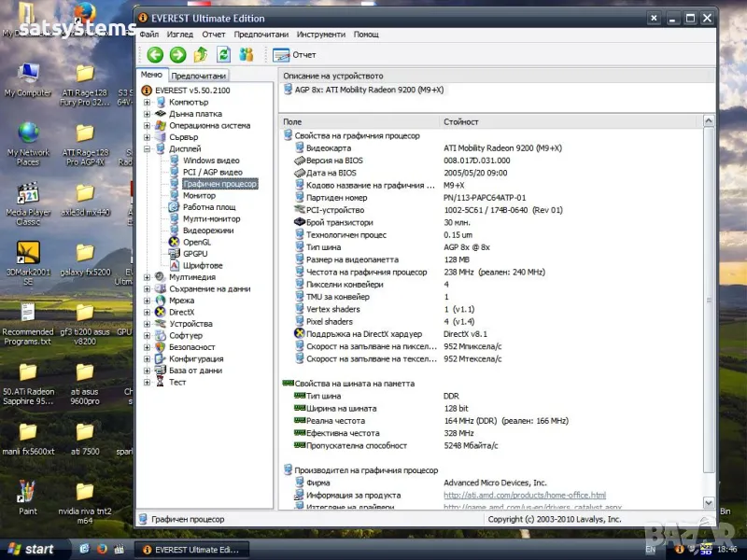Click the Отчет toolbar button

[295, 55]
